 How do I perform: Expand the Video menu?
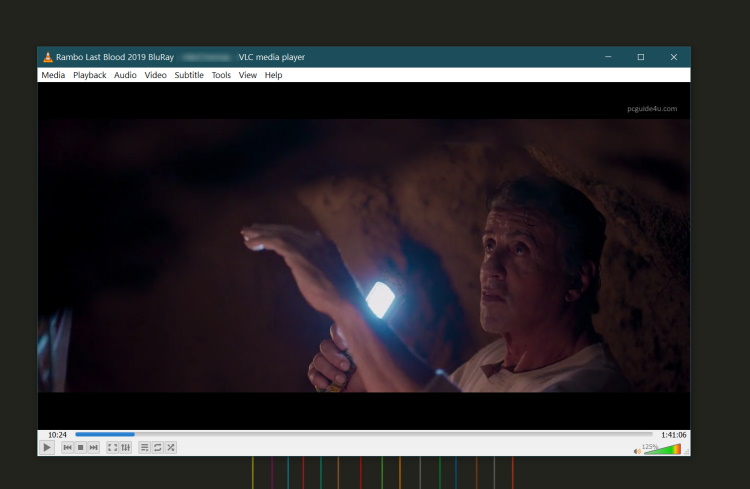click(x=155, y=75)
